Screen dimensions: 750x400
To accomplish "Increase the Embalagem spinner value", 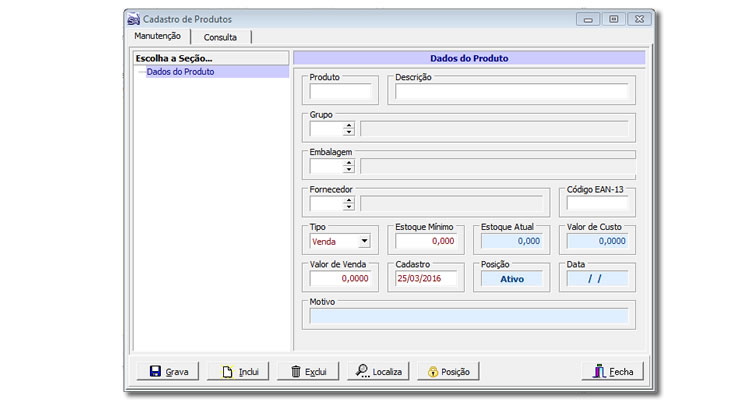I will (349, 163).
